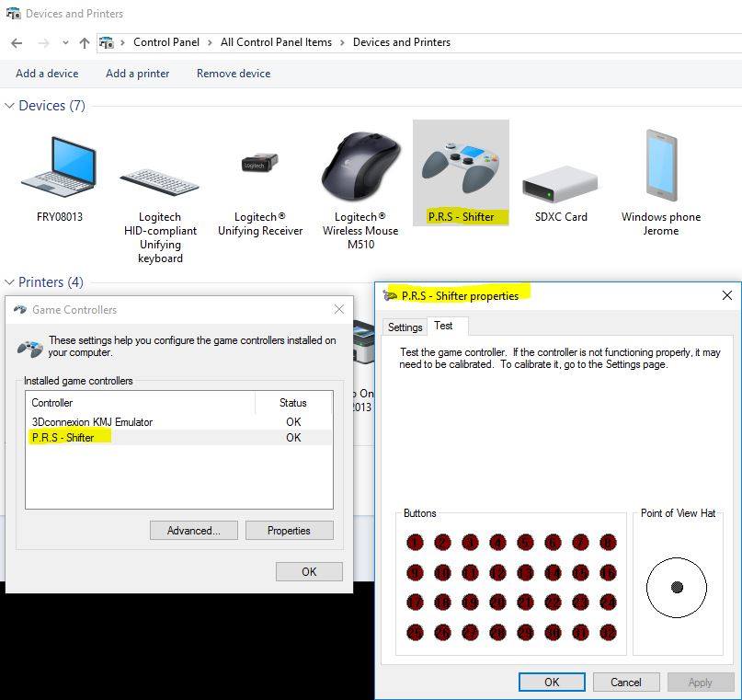Click button indicator 21 in Buttons group
742x700 pixels.
coord(525,602)
